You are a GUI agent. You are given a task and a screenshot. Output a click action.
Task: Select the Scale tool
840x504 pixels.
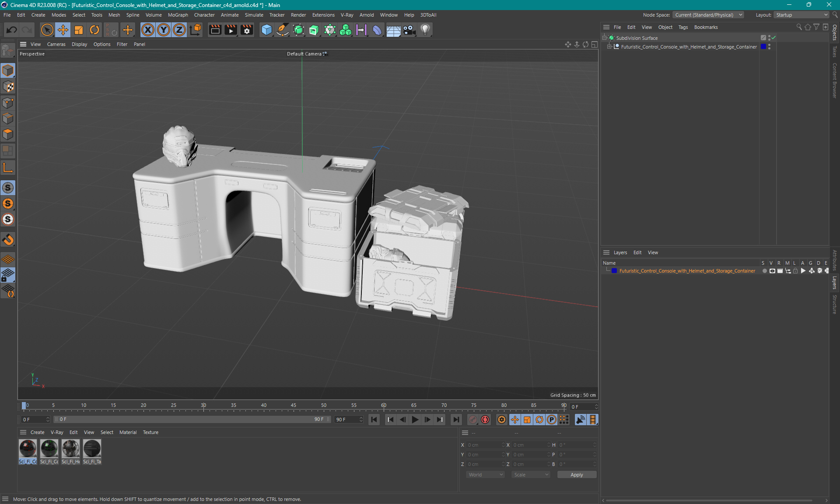79,30
